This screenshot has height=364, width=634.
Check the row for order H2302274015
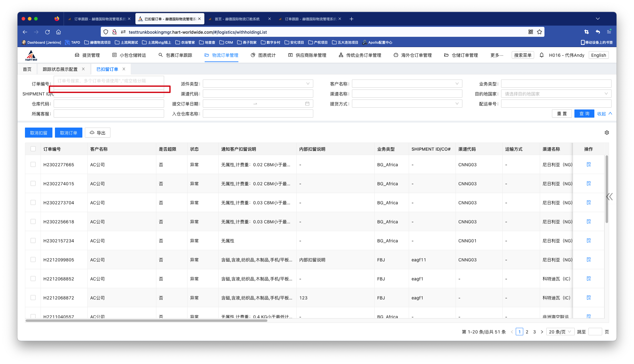point(33,183)
